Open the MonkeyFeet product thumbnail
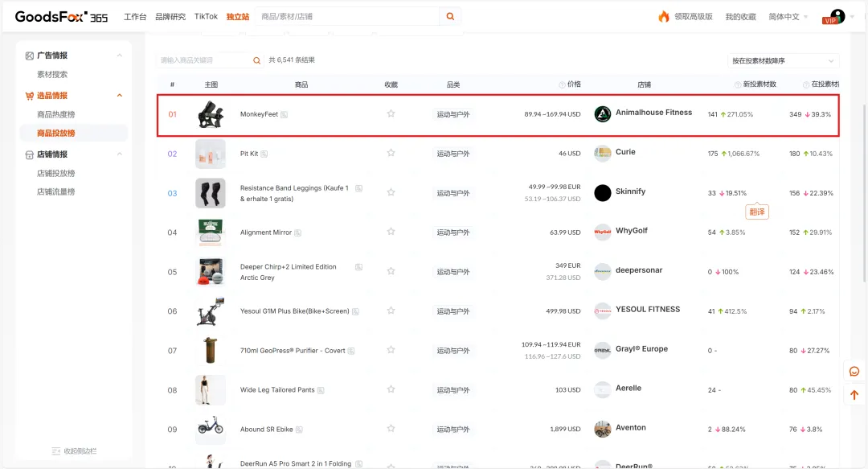 click(x=211, y=114)
